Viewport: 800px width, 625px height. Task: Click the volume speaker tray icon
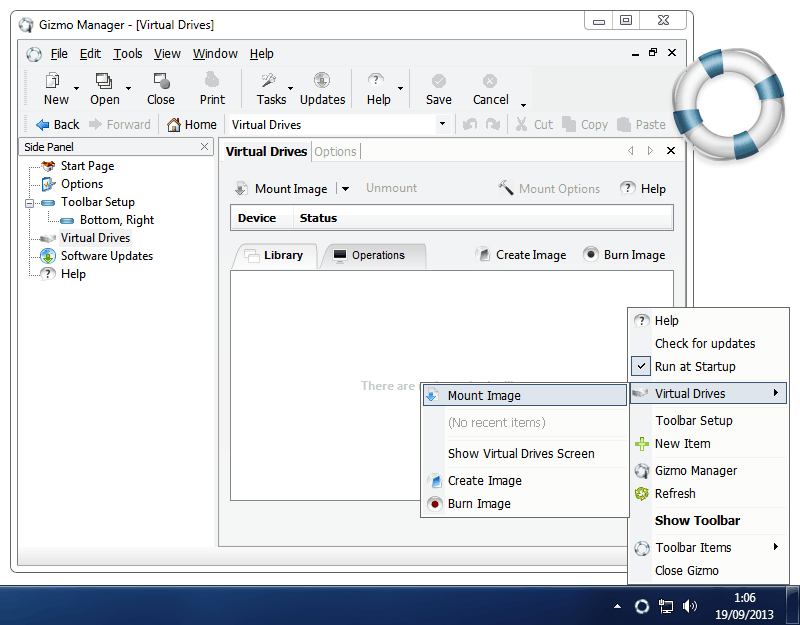(690, 606)
